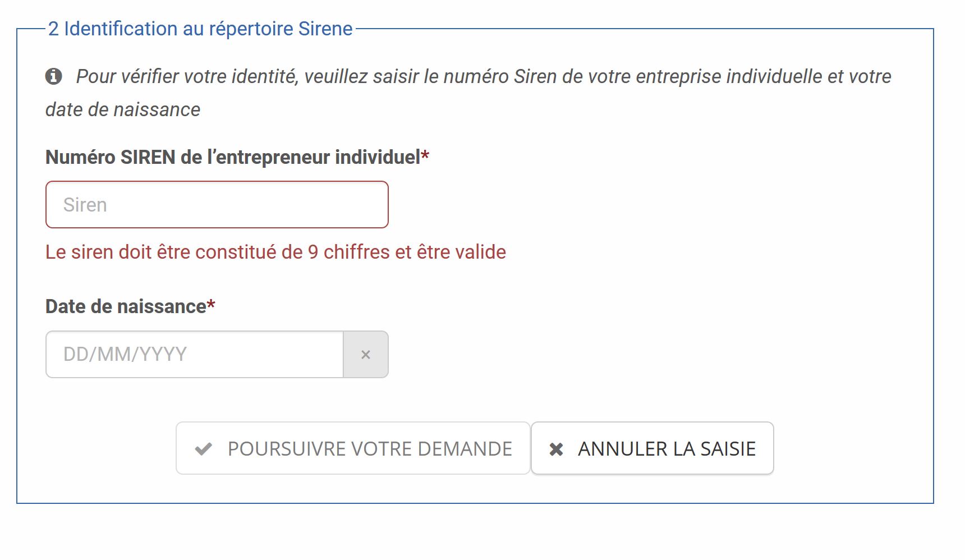Click the bold Date de naissance label

126,306
